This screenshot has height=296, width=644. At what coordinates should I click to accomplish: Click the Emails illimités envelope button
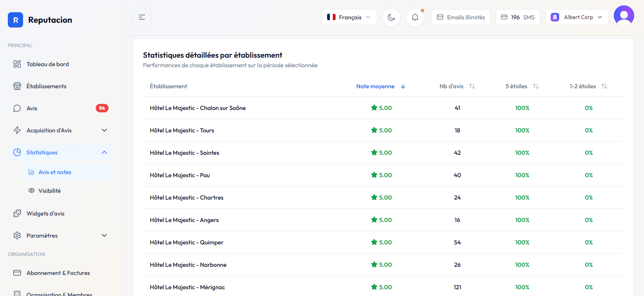tap(460, 17)
